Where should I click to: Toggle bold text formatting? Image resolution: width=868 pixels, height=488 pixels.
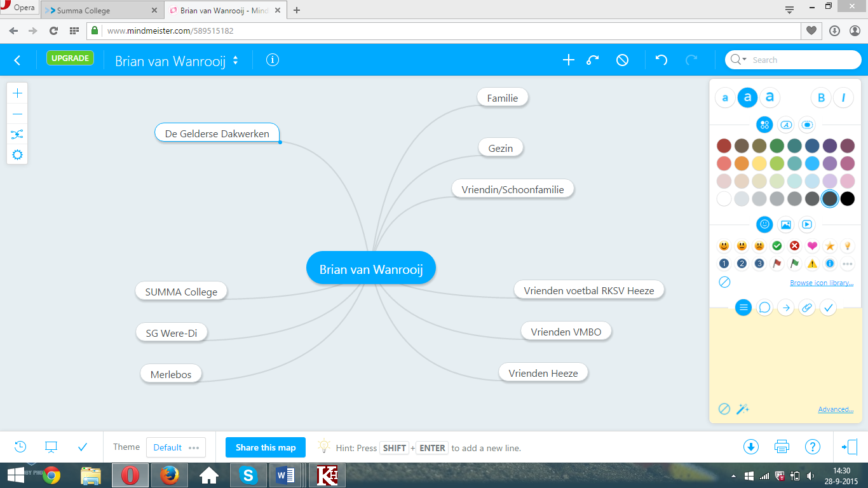coord(821,98)
